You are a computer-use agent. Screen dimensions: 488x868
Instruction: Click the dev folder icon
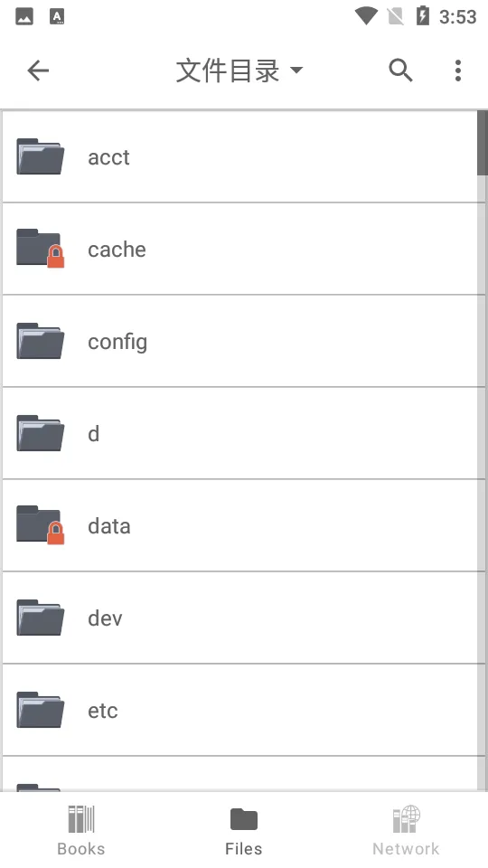(40, 618)
